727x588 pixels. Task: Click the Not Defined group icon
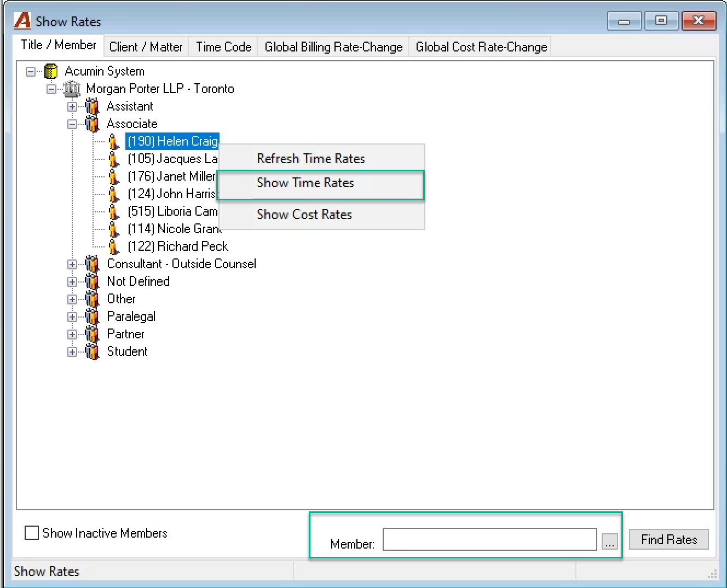(x=93, y=281)
